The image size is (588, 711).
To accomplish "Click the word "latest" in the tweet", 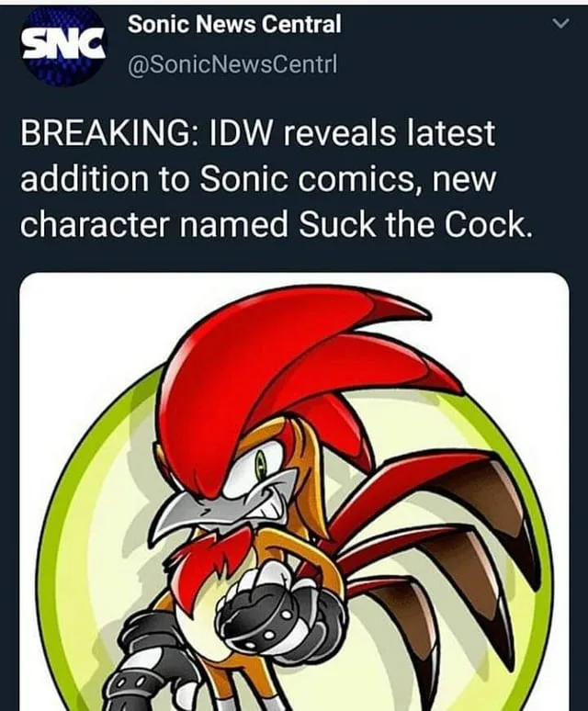I will (450, 134).
